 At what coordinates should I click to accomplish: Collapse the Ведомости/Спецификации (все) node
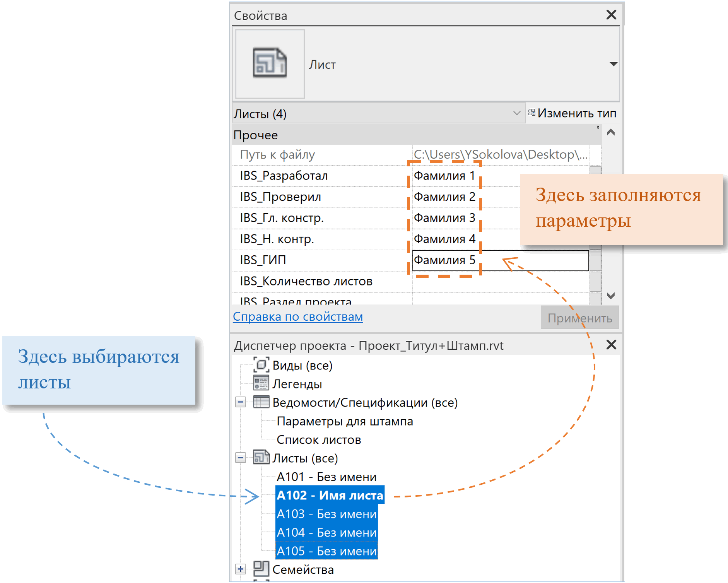pyautogui.click(x=240, y=402)
